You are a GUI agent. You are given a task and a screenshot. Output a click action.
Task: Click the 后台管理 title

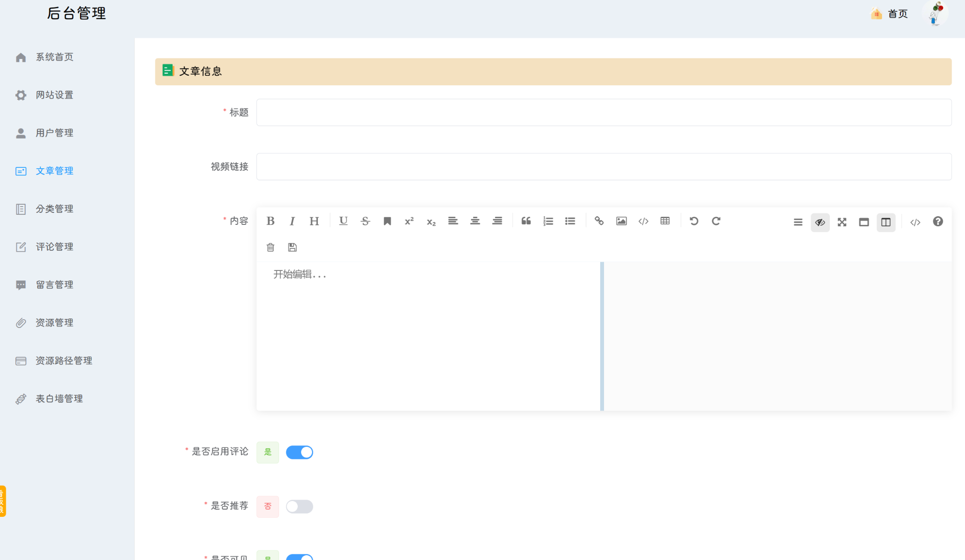[77, 13]
